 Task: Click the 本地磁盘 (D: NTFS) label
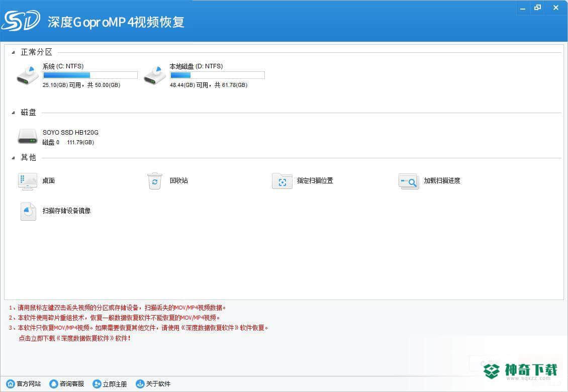click(x=196, y=66)
